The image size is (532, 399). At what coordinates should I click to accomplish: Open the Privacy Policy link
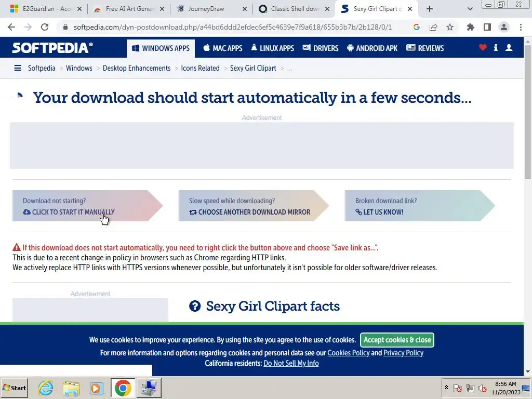coord(403,353)
